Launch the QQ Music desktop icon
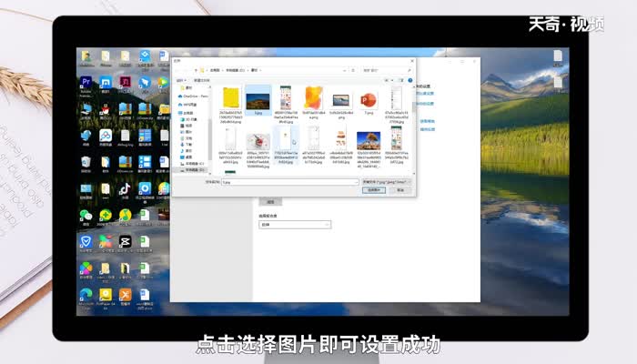Screen dimensions: 637x364 [x=125, y=216]
